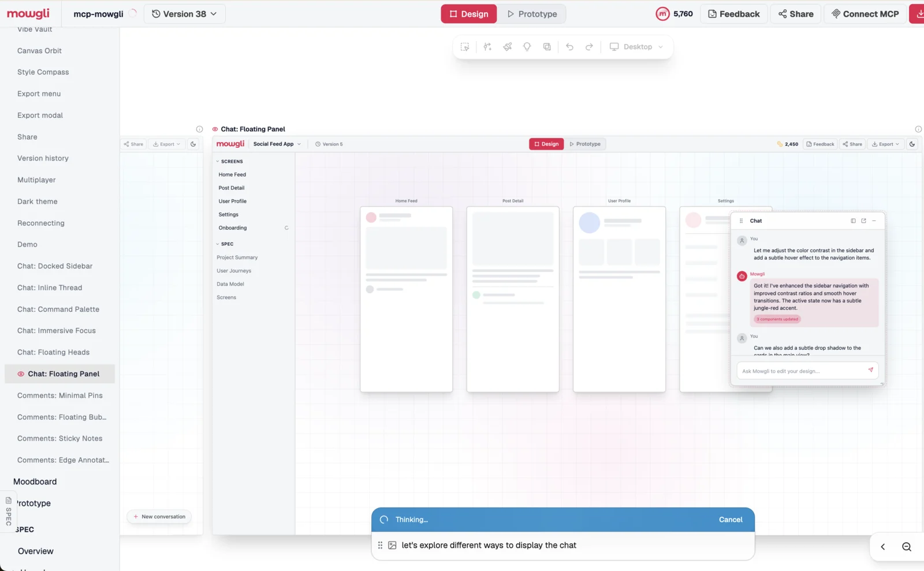
Task: Click the credits coin icon beside 5,760
Action: pyautogui.click(x=662, y=14)
